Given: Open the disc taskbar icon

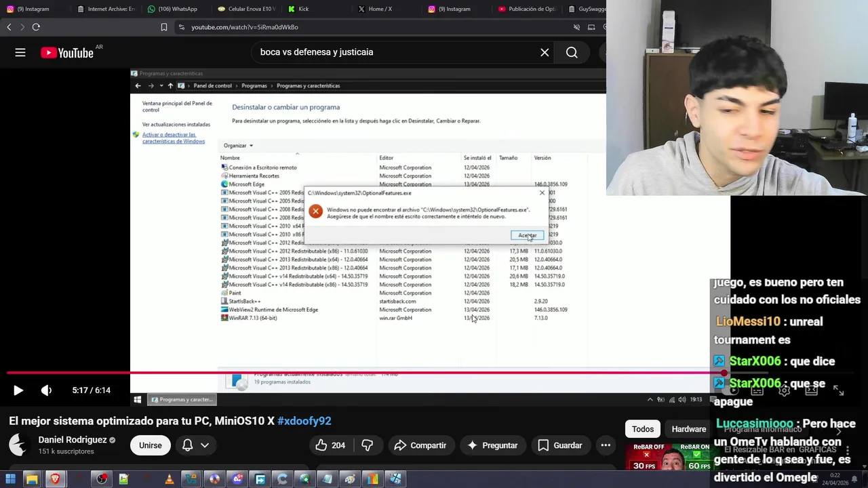Looking at the screenshot, I should [214, 479].
